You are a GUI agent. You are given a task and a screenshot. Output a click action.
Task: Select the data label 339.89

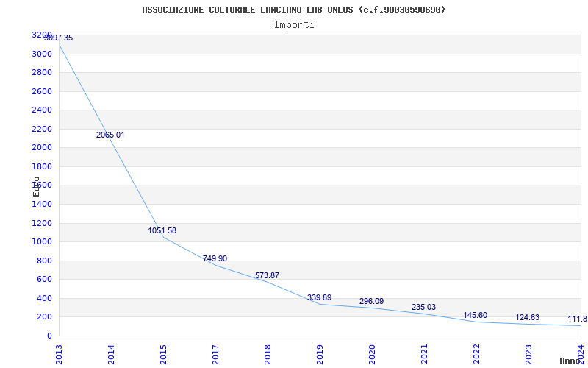319,298
